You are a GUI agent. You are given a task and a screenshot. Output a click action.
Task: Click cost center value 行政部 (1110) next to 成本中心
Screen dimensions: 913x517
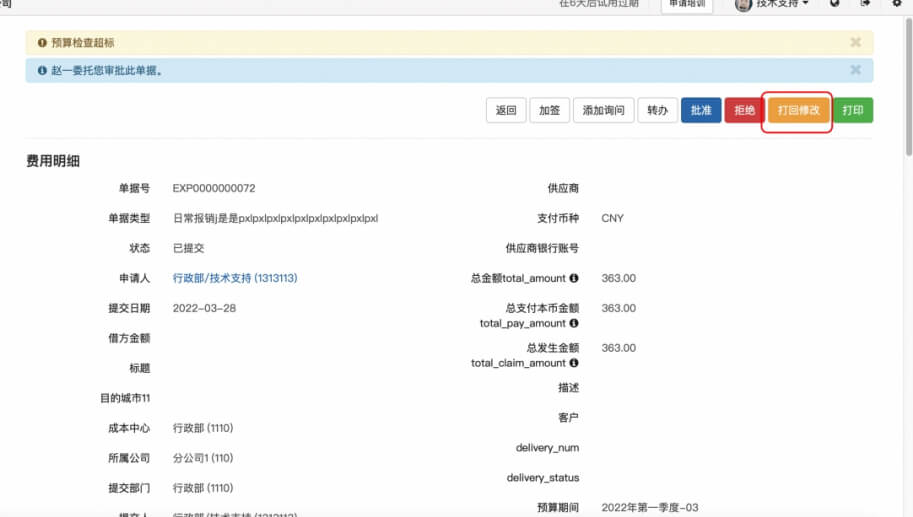[x=203, y=428]
